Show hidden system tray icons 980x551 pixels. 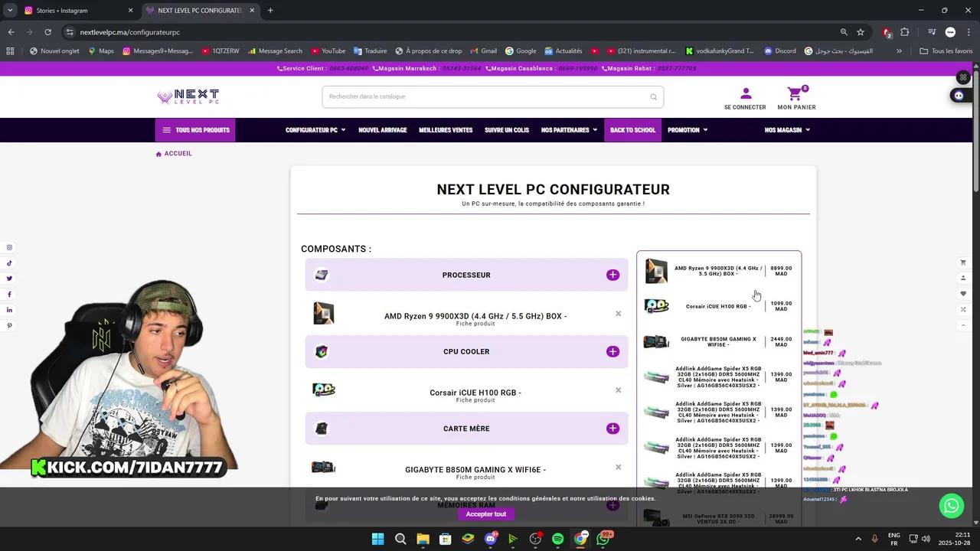[x=857, y=539]
